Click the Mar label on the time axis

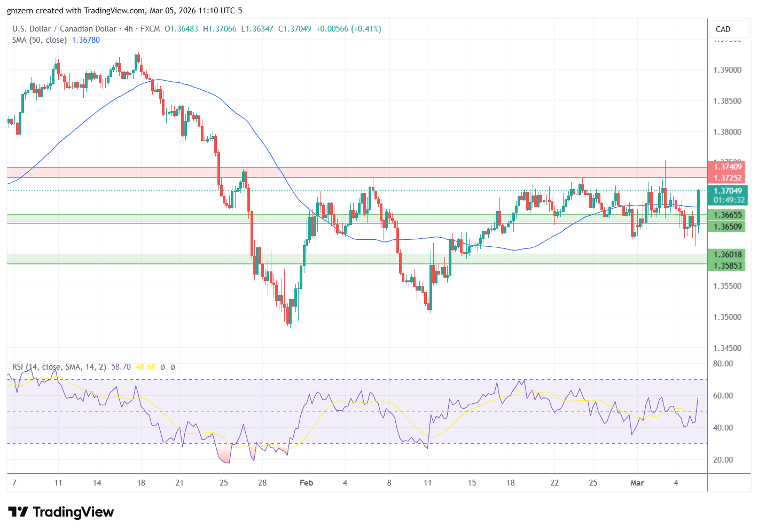tap(637, 483)
